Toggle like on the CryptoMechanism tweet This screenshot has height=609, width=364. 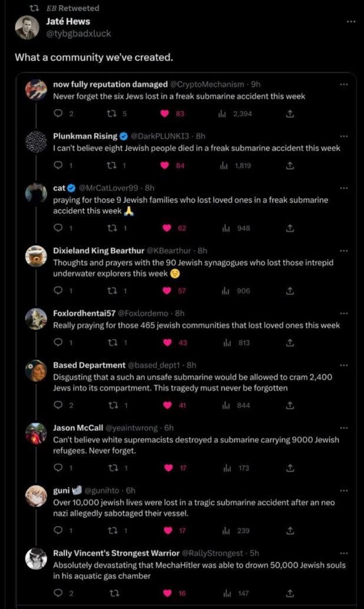(166, 114)
